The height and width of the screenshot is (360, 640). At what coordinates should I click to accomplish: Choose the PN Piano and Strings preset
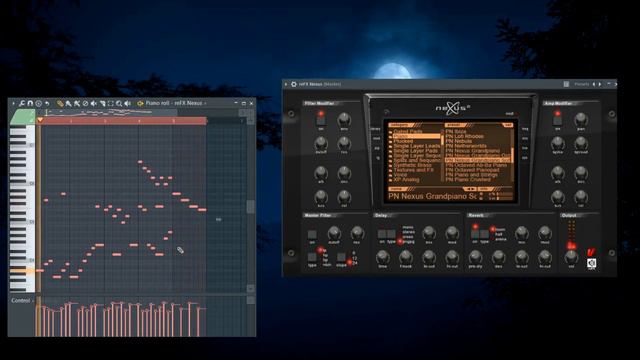[472, 175]
